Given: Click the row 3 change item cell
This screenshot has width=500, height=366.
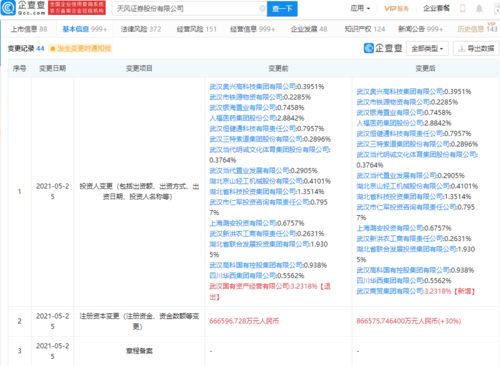Looking at the screenshot, I should (x=139, y=351).
